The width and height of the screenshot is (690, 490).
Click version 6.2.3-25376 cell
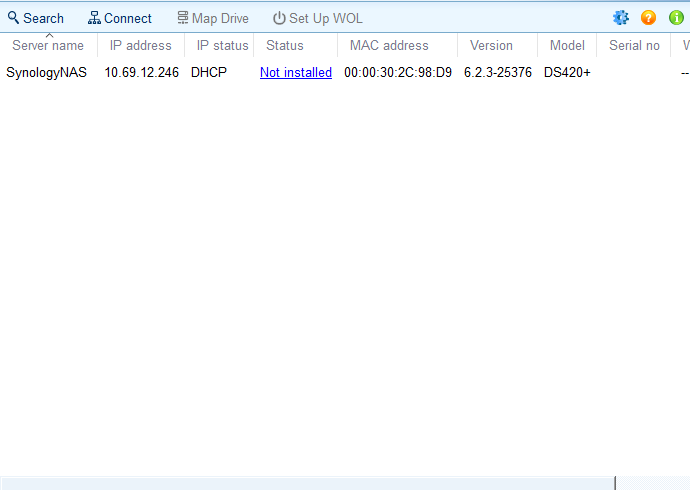pyautogui.click(x=498, y=72)
